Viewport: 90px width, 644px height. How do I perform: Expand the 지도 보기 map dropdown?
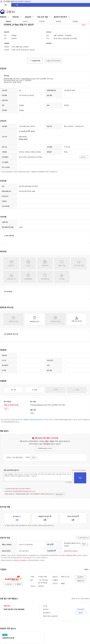pyautogui.click(x=84, y=157)
